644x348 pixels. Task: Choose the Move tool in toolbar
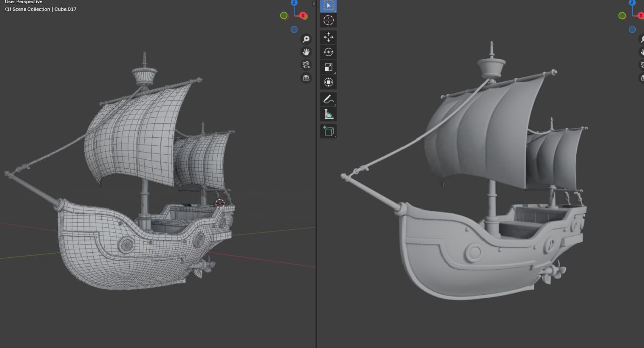click(328, 37)
